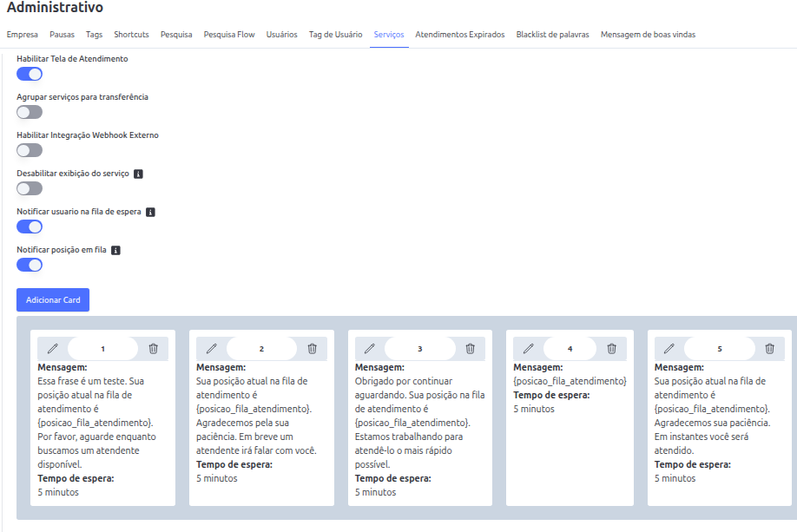Open the Atendimentos Expirados tab
This screenshot has width=797, height=532.
(x=459, y=35)
